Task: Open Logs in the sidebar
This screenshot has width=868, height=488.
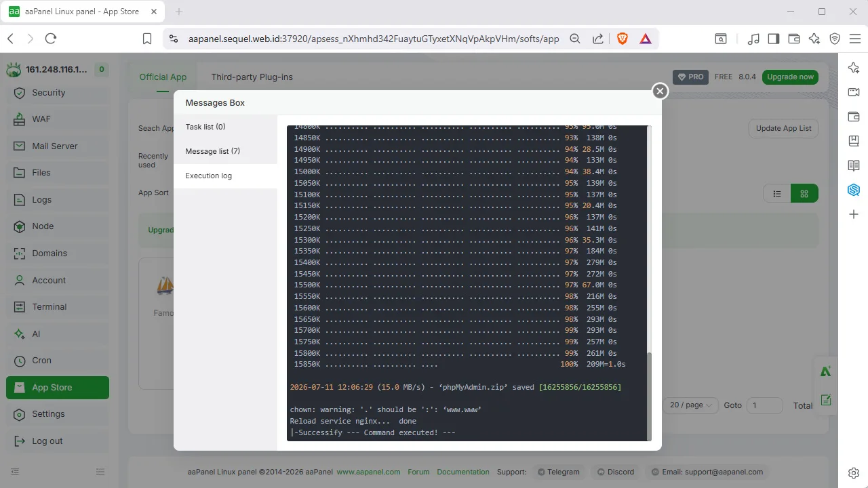Action: click(x=58, y=200)
